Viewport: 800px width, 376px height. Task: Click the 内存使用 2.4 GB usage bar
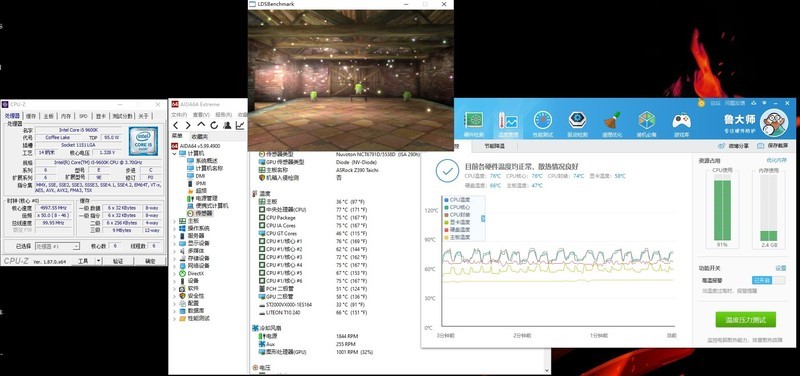click(768, 207)
